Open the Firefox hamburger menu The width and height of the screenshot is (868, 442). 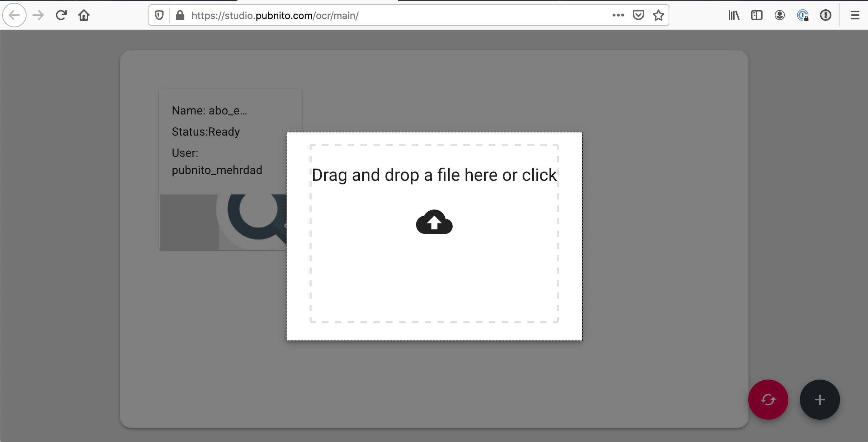(855, 15)
